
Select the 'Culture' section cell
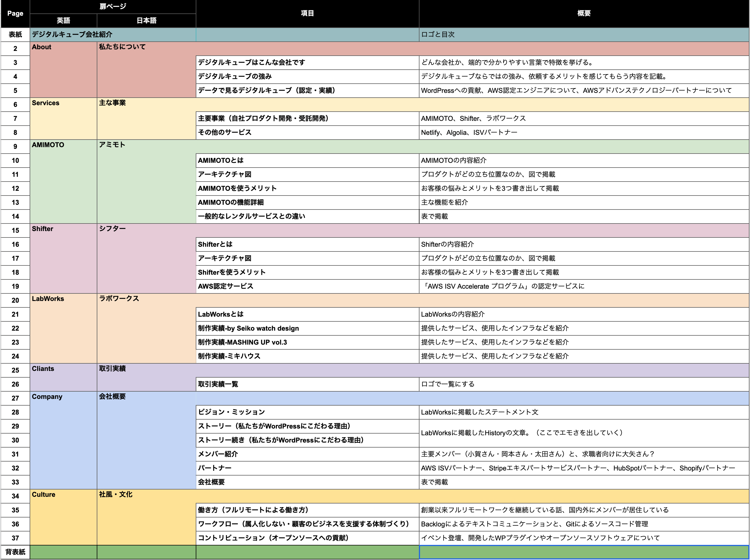63,517
